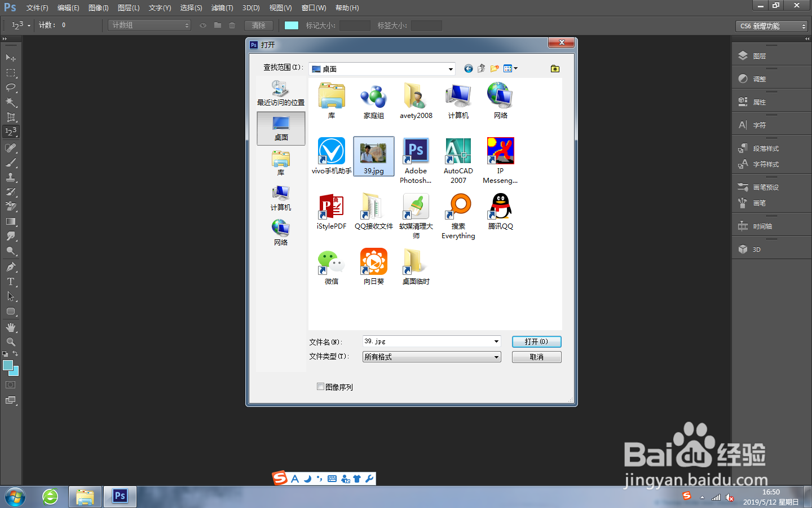This screenshot has width=812, height=508.
Task: Create a new folder in Open dialog
Action: (495, 68)
